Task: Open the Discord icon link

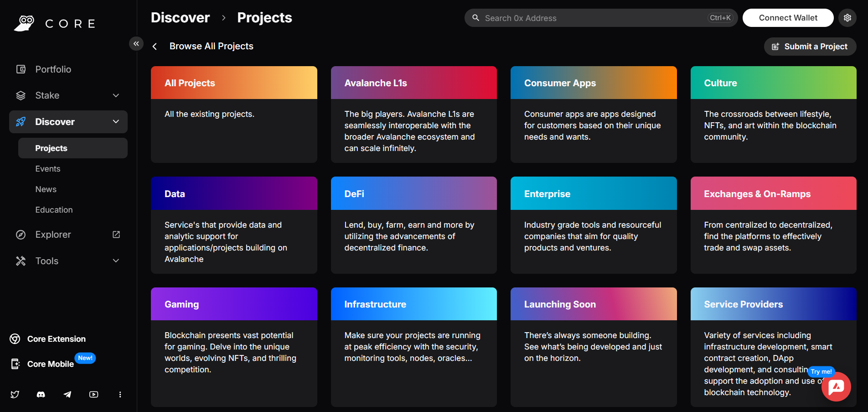Action: (41, 394)
